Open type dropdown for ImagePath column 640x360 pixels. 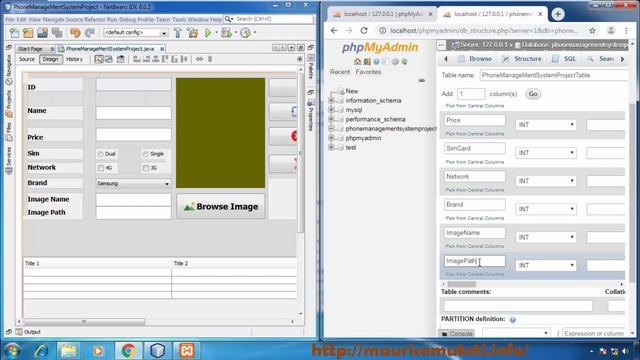(x=546, y=265)
